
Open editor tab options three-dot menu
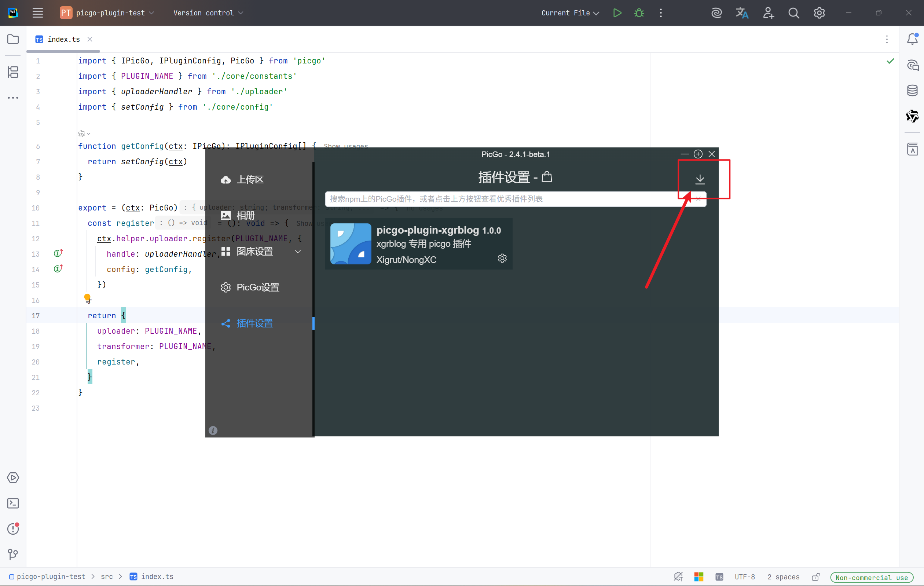coord(887,39)
